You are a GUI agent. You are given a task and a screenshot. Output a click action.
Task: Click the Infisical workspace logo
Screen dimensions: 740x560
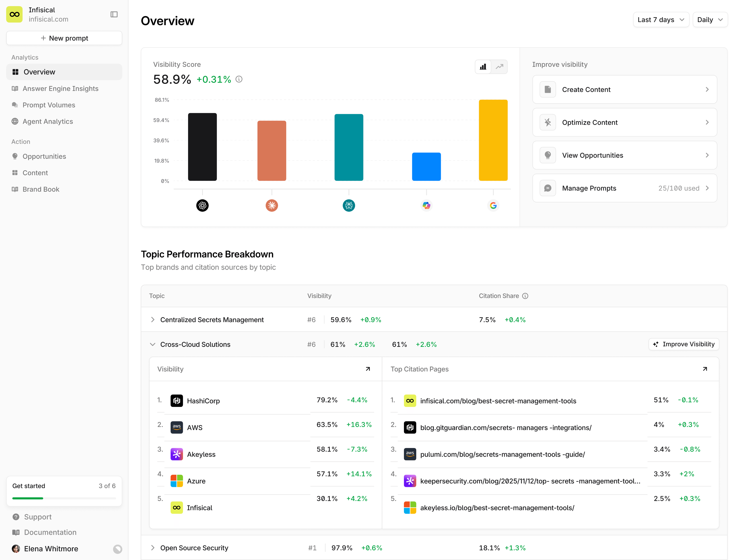(x=14, y=14)
